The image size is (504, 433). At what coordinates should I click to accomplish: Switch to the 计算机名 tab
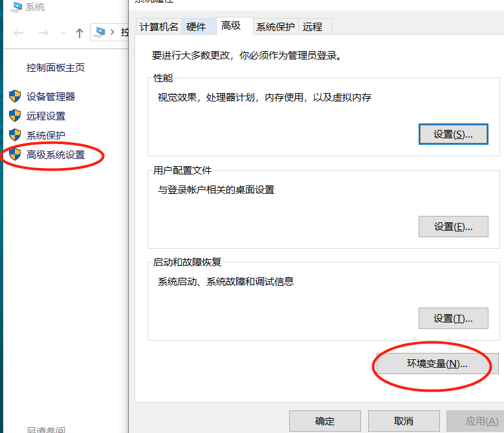(x=159, y=26)
